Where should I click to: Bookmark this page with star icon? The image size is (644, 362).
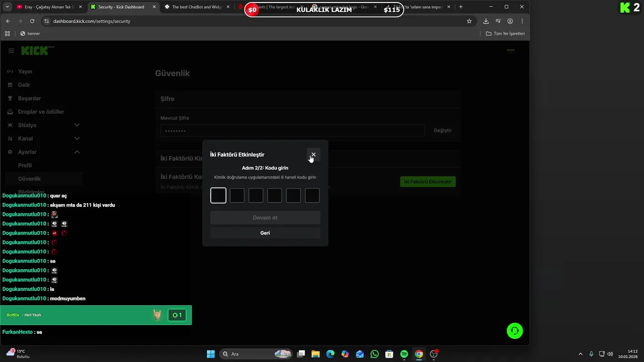pos(469,21)
